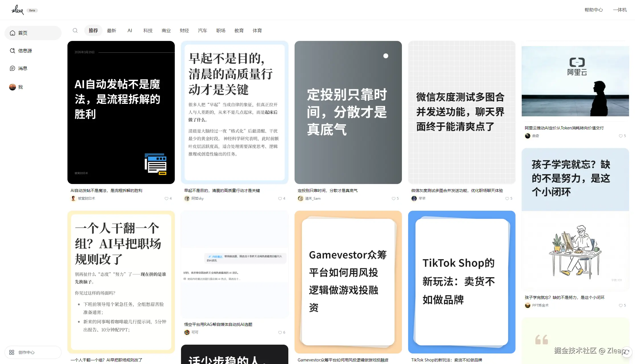
Task: Click the 一体机 link
Action: point(620,10)
